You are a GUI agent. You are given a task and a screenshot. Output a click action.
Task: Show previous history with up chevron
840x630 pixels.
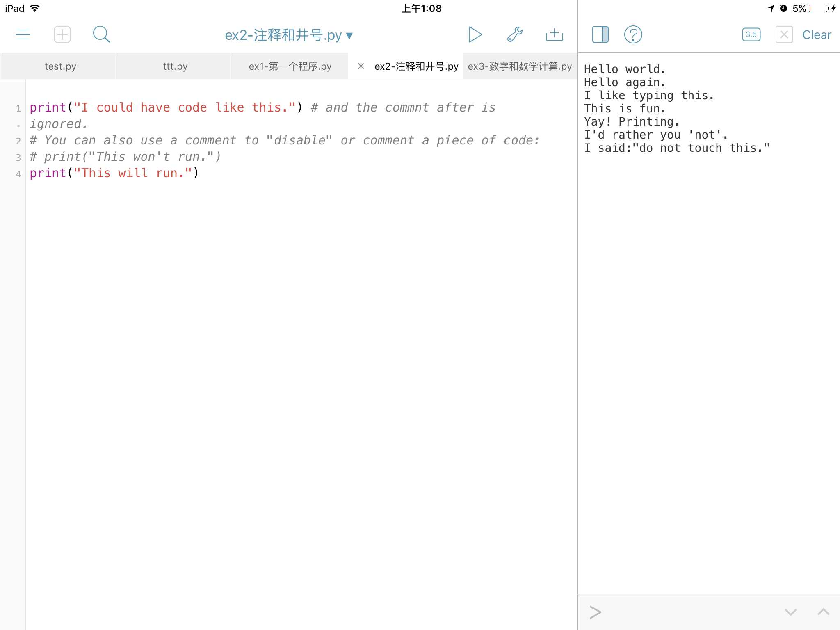[823, 612]
